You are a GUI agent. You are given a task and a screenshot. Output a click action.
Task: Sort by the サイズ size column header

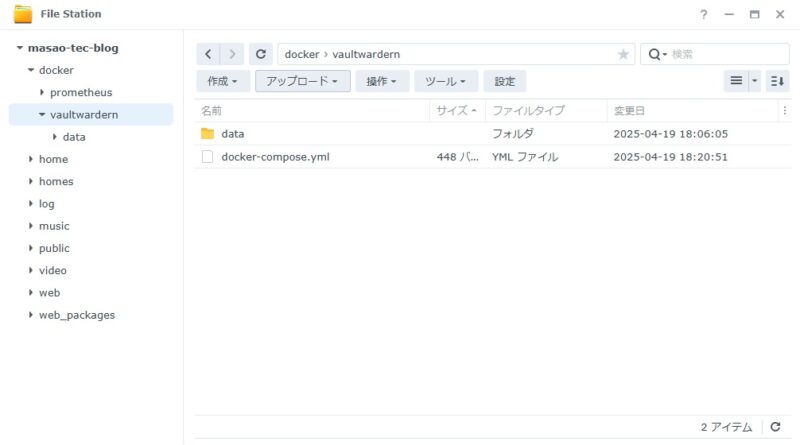tap(458, 110)
